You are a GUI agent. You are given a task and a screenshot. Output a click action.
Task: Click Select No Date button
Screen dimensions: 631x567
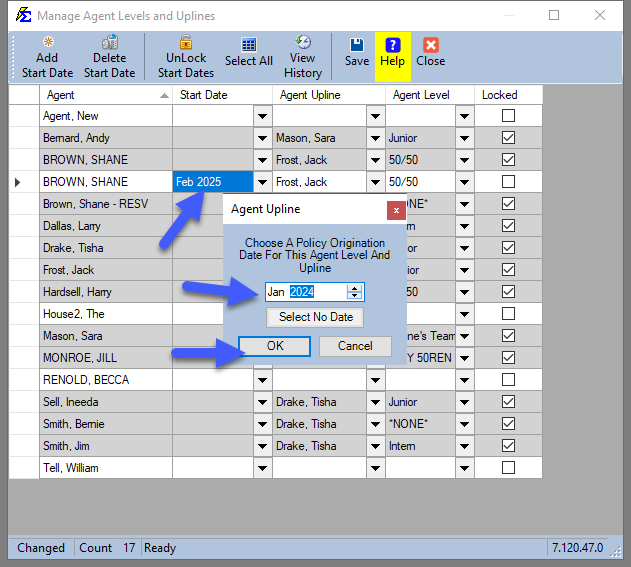point(316,317)
